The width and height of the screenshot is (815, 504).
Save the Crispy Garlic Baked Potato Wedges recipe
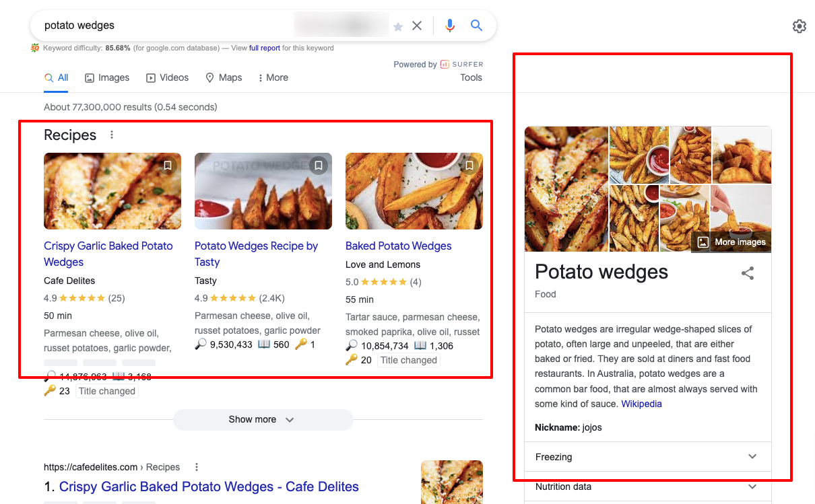(167, 165)
